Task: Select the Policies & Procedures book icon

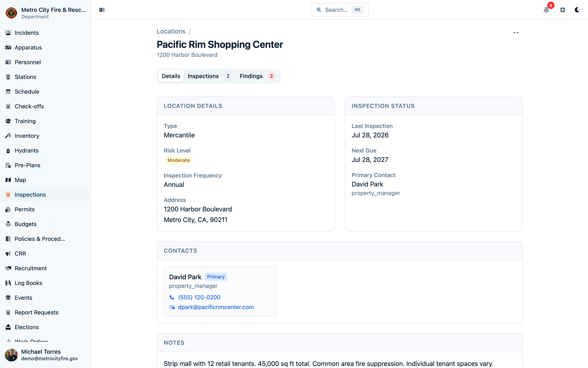Action: tap(8, 239)
